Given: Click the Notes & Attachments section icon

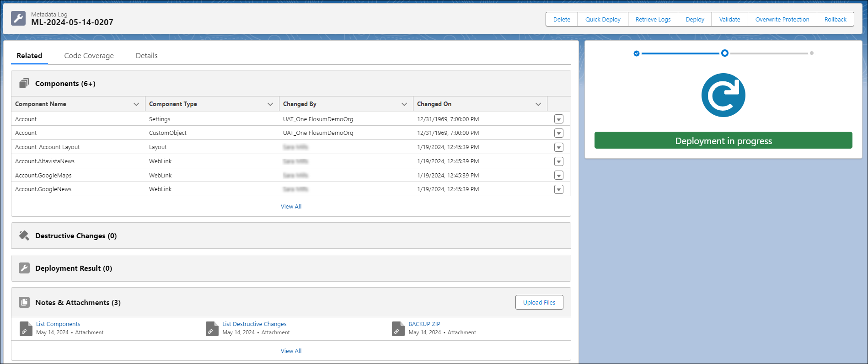Looking at the screenshot, I should click(24, 302).
